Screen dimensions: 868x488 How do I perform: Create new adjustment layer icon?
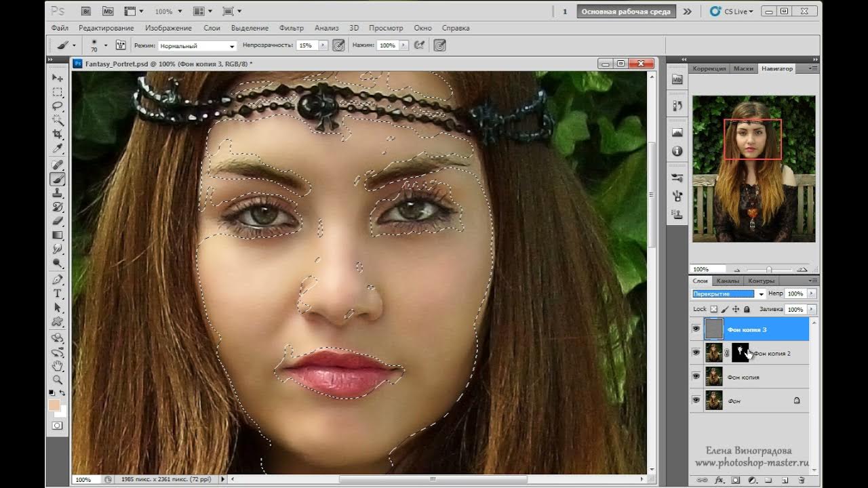coord(752,480)
